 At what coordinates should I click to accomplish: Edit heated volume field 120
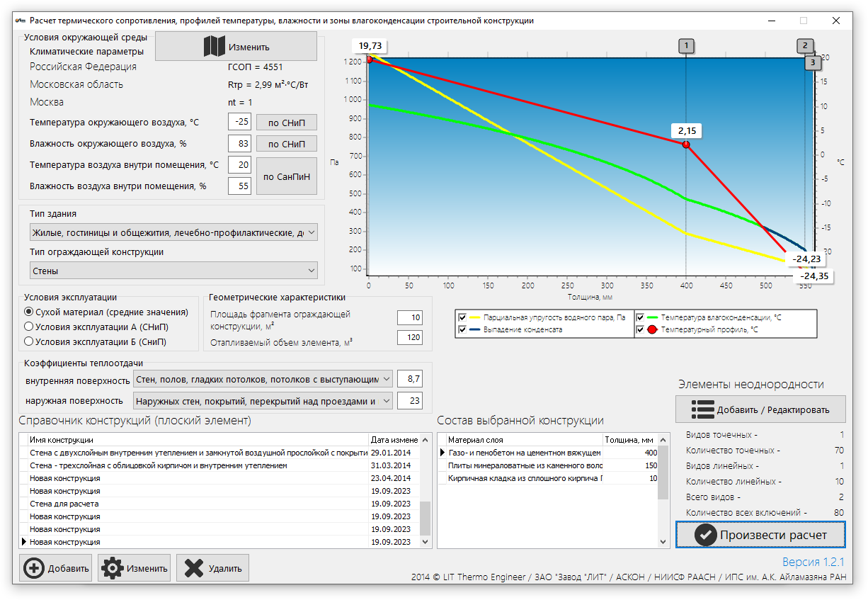pos(409,338)
